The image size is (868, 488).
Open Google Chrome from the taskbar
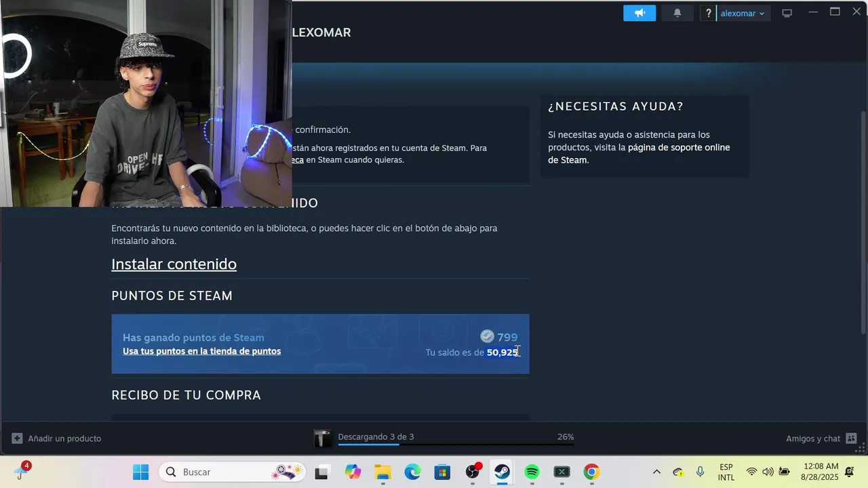pos(591,472)
